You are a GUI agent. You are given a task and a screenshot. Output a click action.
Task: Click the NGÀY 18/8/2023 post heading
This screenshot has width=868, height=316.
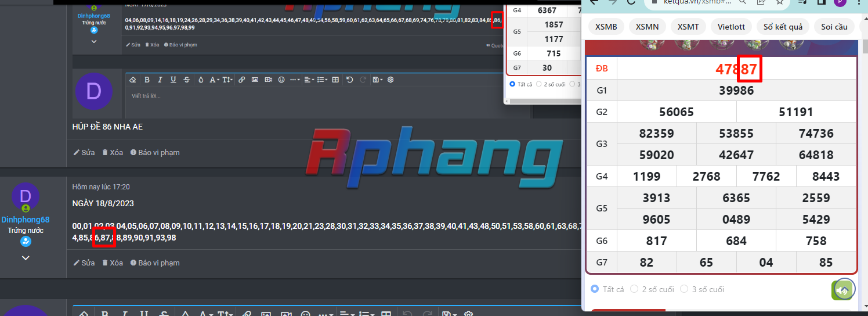pyautogui.click(x=103, y=204)
